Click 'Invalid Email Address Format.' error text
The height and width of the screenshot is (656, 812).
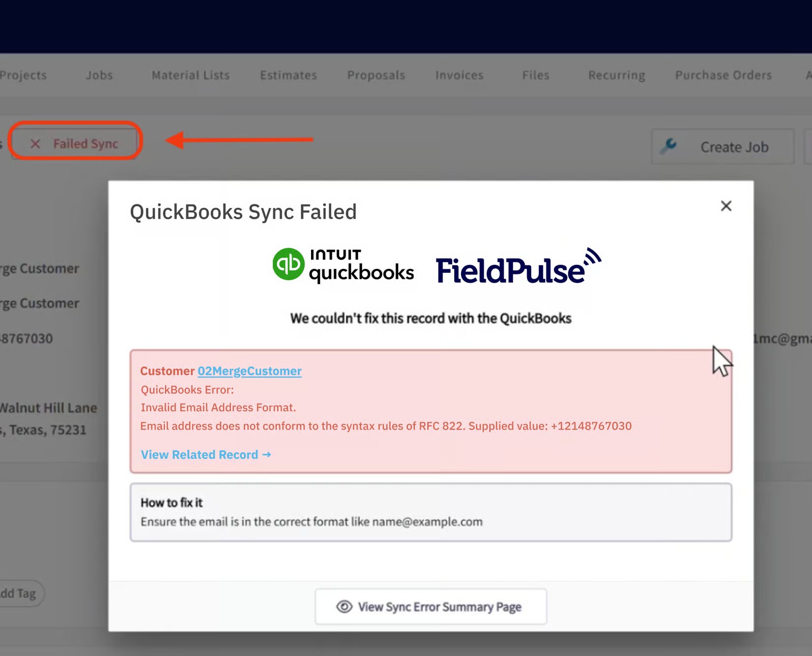219,407
